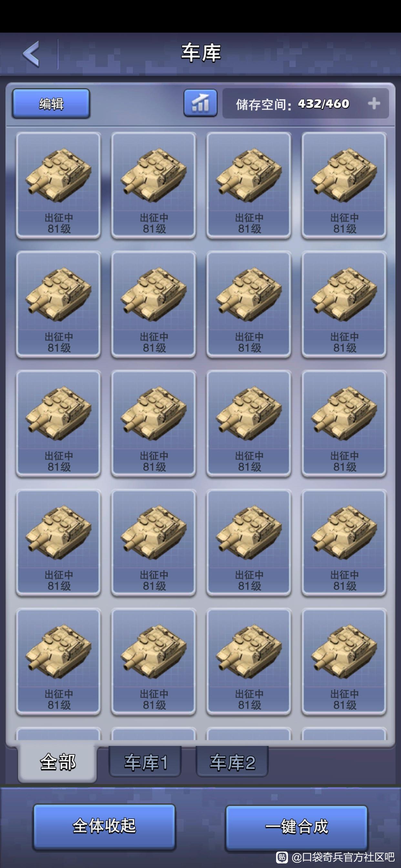Switch to the 车库1 tab
This screenshot has width=401, height=868.
145,762
